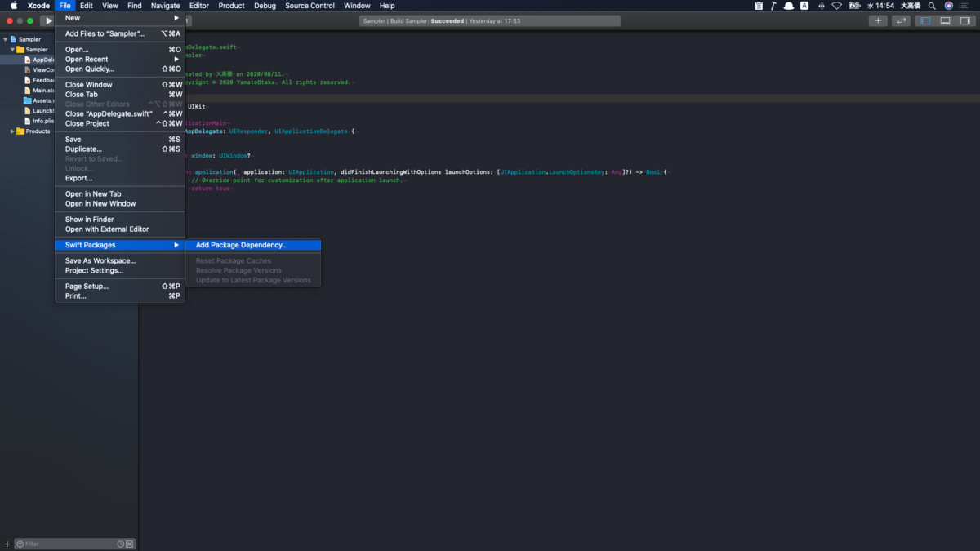Click the clipboard icon in menu bar
Image resolution: width=980 pixels, height=551 pixels.
coord(759,6)
